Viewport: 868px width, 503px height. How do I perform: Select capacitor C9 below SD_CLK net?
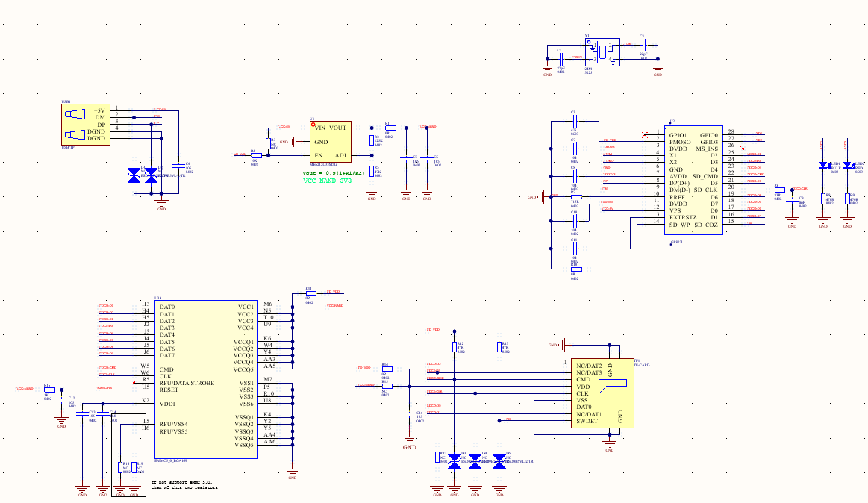[x=792, y=200]
